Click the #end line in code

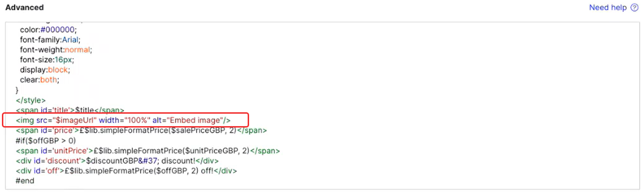tap(25, 181)
